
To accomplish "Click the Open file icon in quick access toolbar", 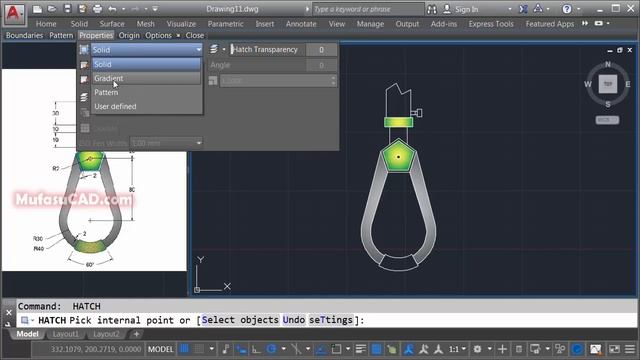I will point(52,9).
